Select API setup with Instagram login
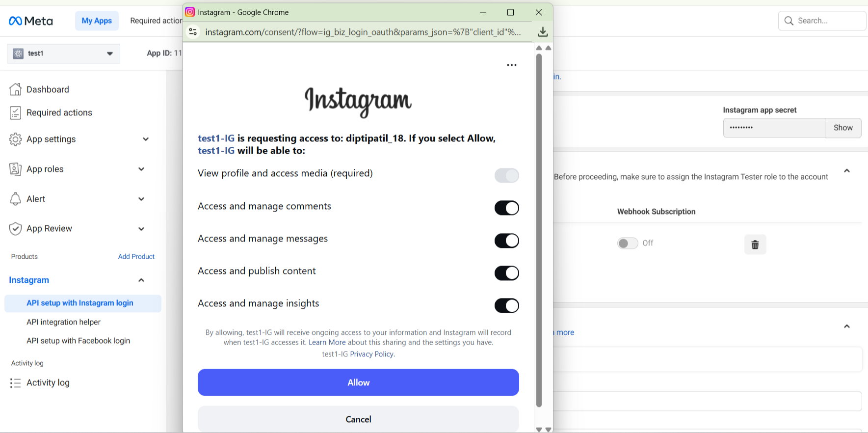Image resolution: width=868 pixels, height=433 pixels. (83, 303)
